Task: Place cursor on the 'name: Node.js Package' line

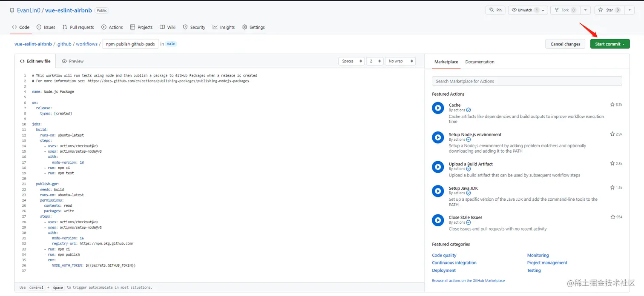Action: coord(53,91)
